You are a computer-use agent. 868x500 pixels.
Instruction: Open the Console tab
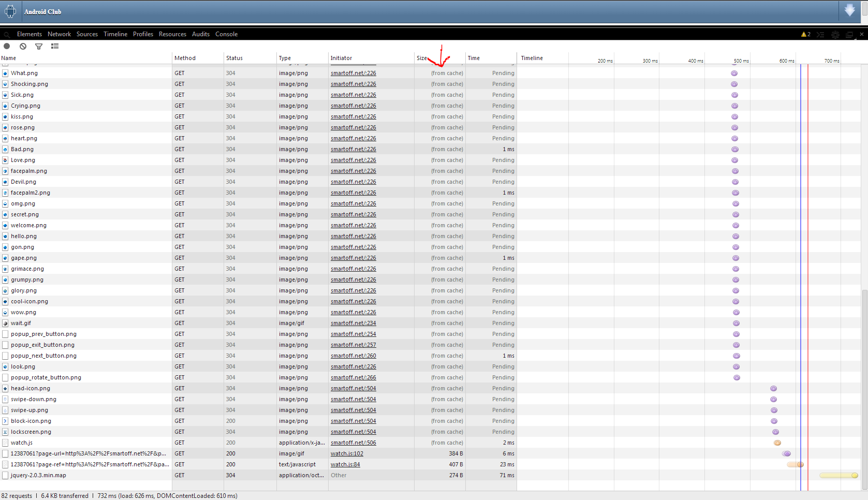pyautogui.click(x=226, y=34)
